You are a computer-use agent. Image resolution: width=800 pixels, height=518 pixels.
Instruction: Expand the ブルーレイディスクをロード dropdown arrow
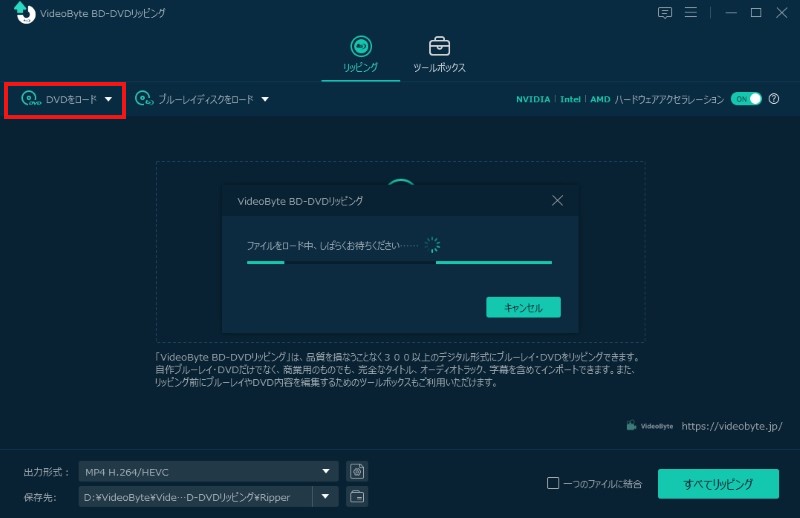click(x=265, y=99)
